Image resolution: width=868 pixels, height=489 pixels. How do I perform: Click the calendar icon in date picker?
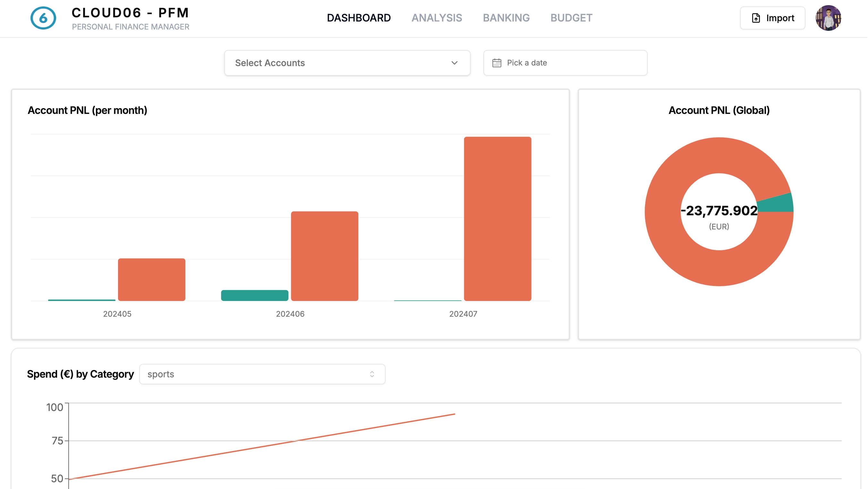pos(497,63)
